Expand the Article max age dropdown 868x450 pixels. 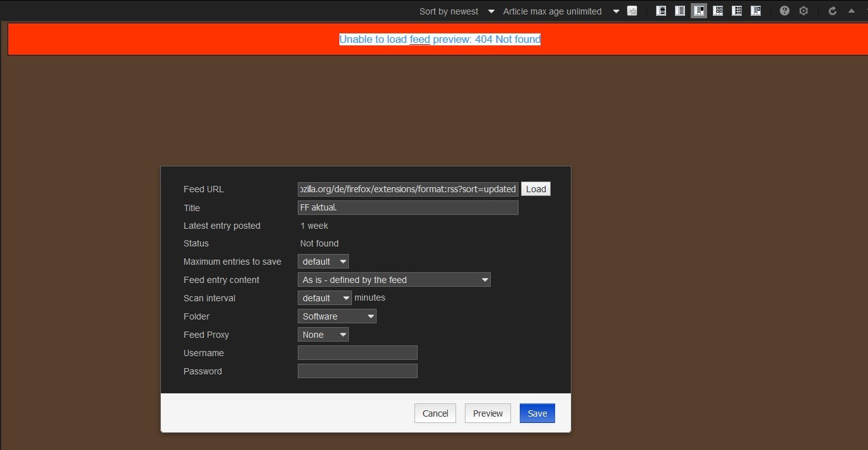click(561, 11)
